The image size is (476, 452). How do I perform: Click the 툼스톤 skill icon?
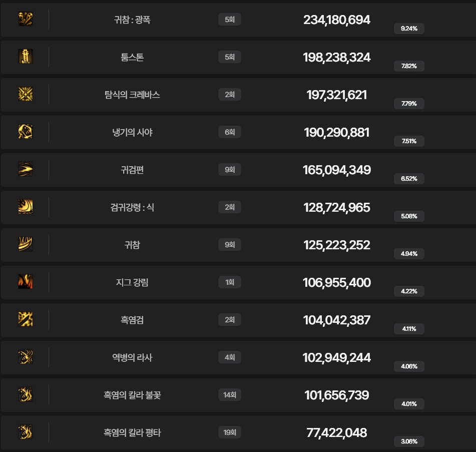tap(26, 57)
